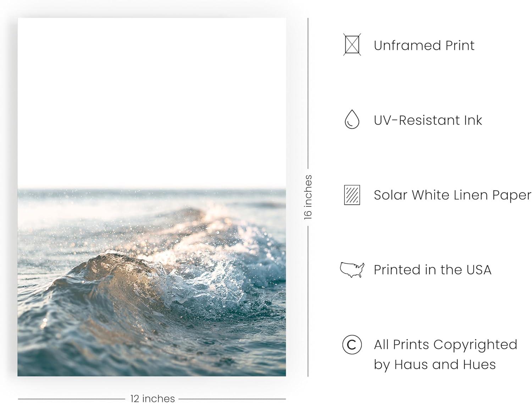Select the hatched linen paper icon
This screenshot has height=403, width=532.
[352, 195]
